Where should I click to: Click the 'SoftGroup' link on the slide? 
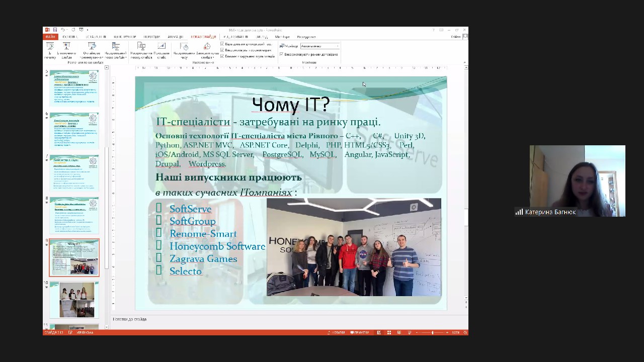click(x=192, y=221)
